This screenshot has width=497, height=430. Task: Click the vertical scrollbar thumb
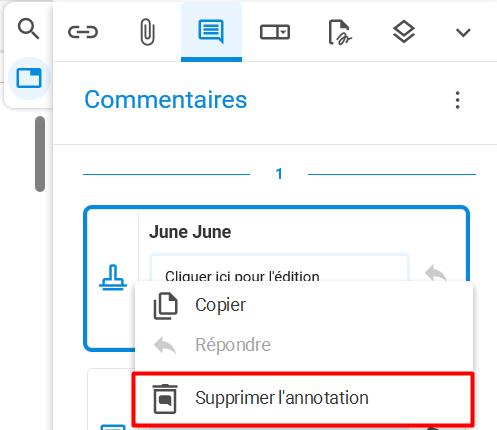coord(40,154)
